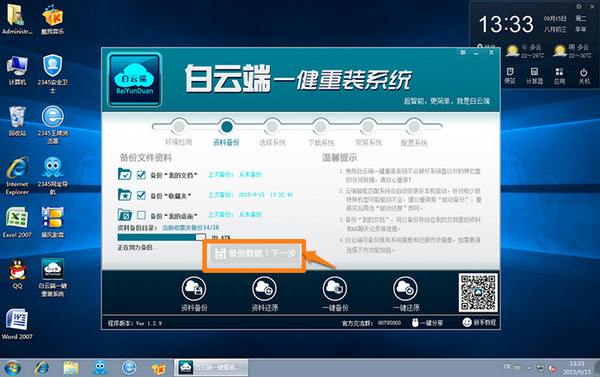Click the folder icon beside 我的桌面

[125, 215]
